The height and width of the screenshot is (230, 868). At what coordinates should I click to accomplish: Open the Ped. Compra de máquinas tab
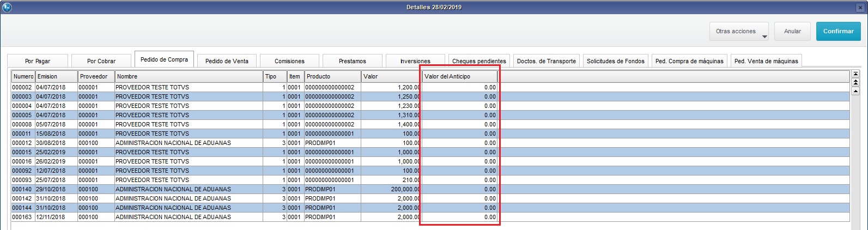689,61
